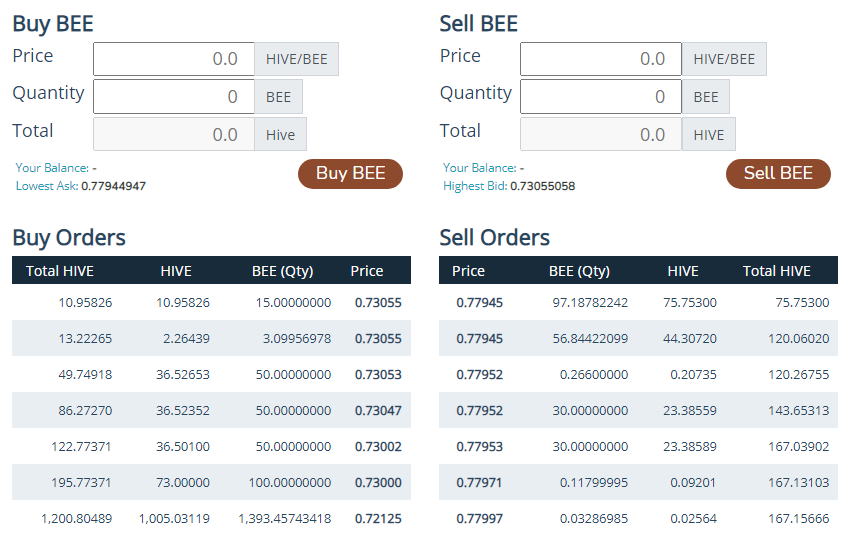Click sell order HIVE amount 44.30720
This screenshot has width=844, height=533.
click(690, 339)
